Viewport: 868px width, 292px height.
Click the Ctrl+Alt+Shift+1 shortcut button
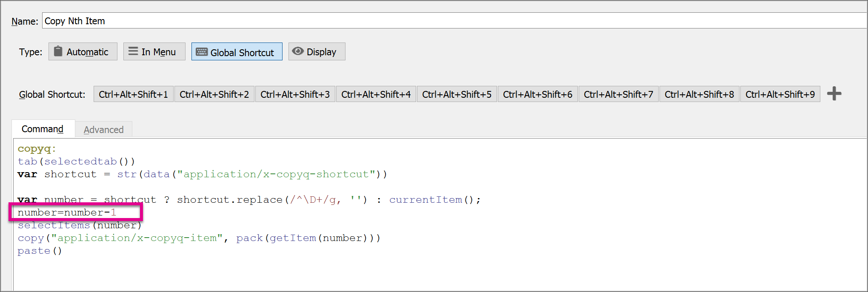click(x=134, y=94)
